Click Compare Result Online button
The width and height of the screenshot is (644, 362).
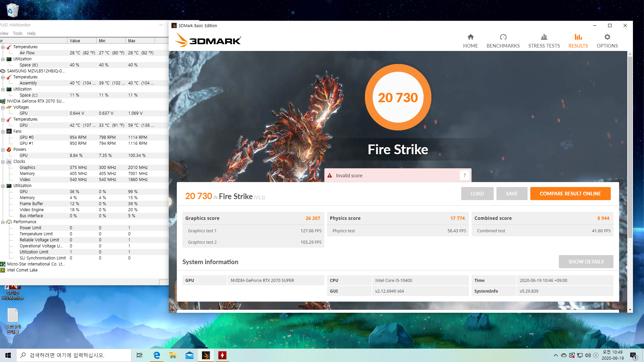570,194
